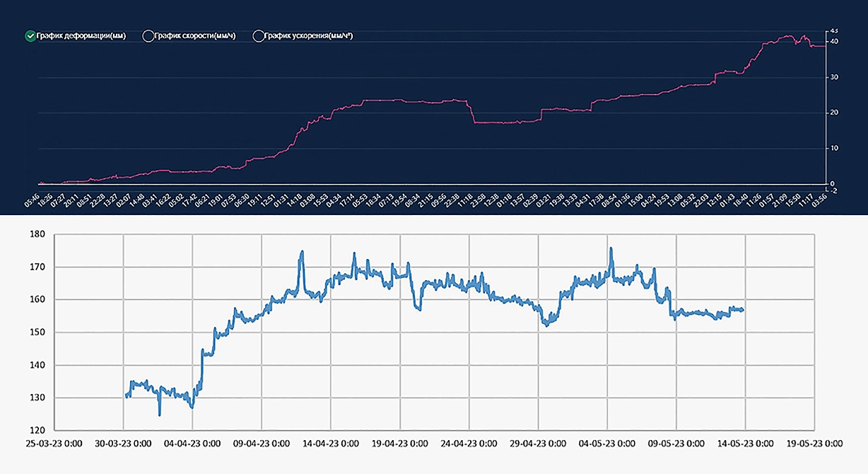Click y-axis value 130 on the lower chart

[37, 398]
